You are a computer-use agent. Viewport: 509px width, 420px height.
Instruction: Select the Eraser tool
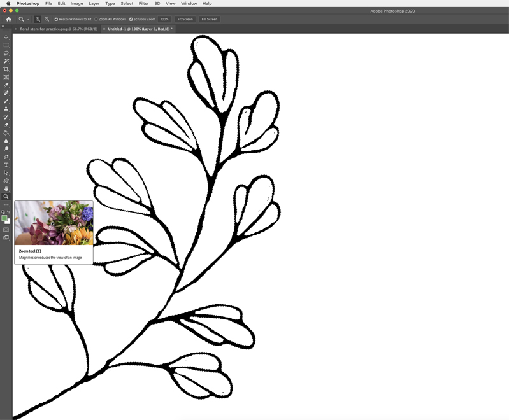click(x=6, y=125)
